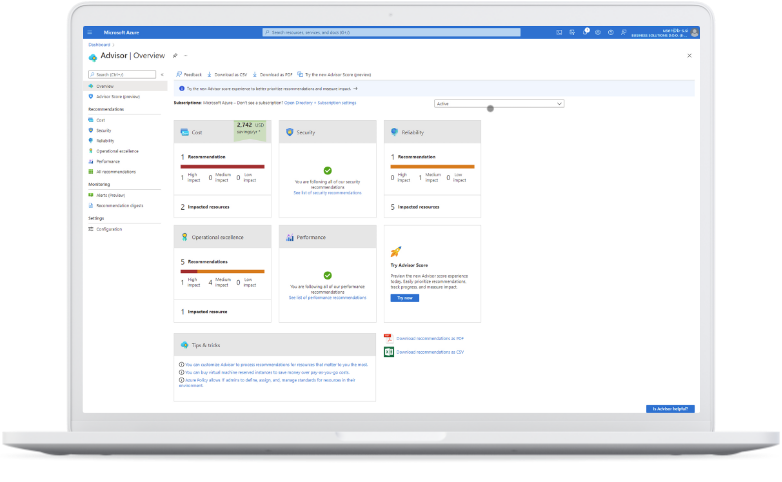This screenshot has width=782, height=482.
Task: Click Download as CSV in the toolbar
Action: [227, 74]
